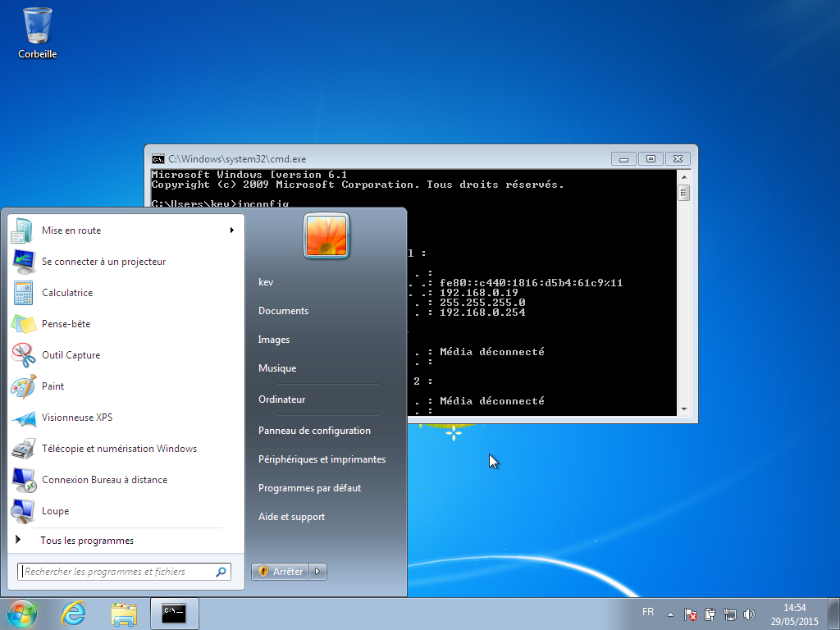840x630 pixels.
Task: Open Windows Explorer from the taskbar
Action: click(124, 614)
